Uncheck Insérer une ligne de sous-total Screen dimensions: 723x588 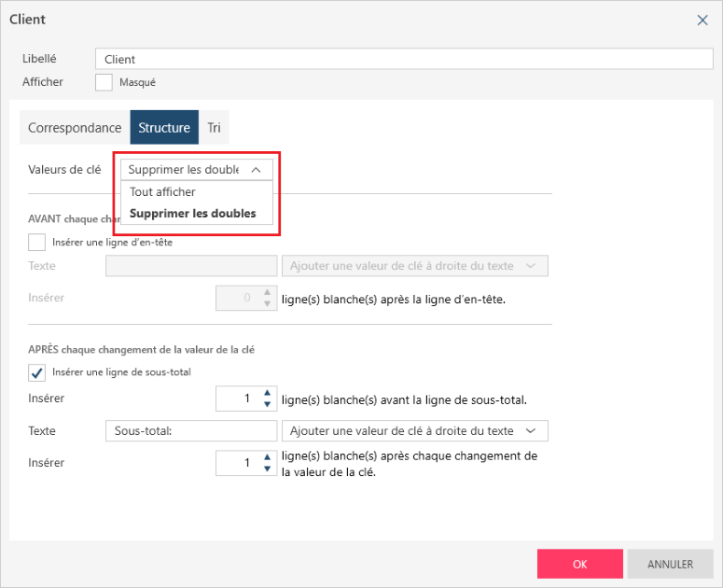click(37, 373)
